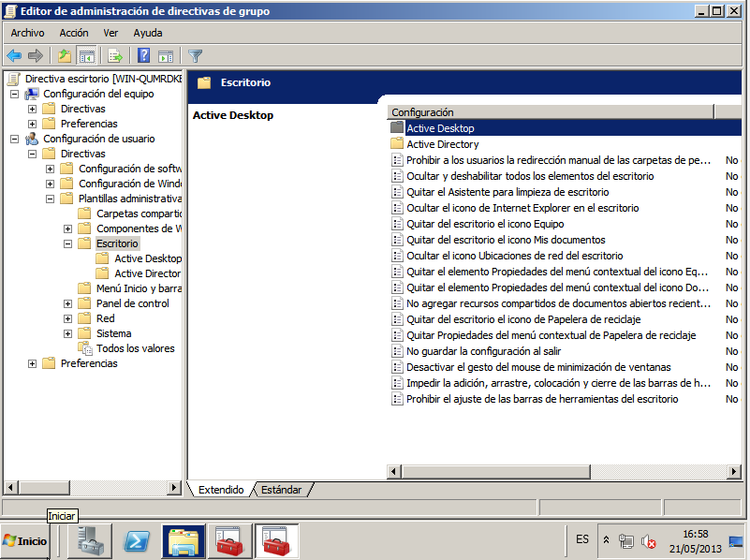
Task: Click the Export list toolbar icon
Action: (115, 56)
